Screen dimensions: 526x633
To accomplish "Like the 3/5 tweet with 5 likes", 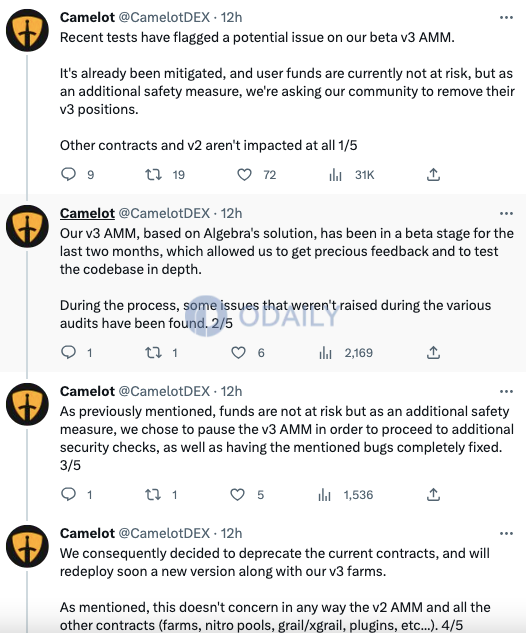I will click(x=237, y=495).
